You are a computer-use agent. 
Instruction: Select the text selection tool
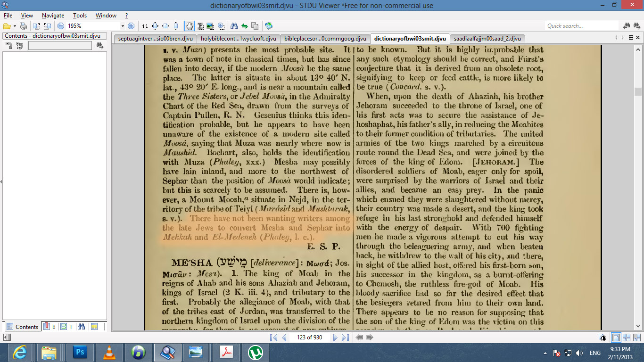[200, 26]
